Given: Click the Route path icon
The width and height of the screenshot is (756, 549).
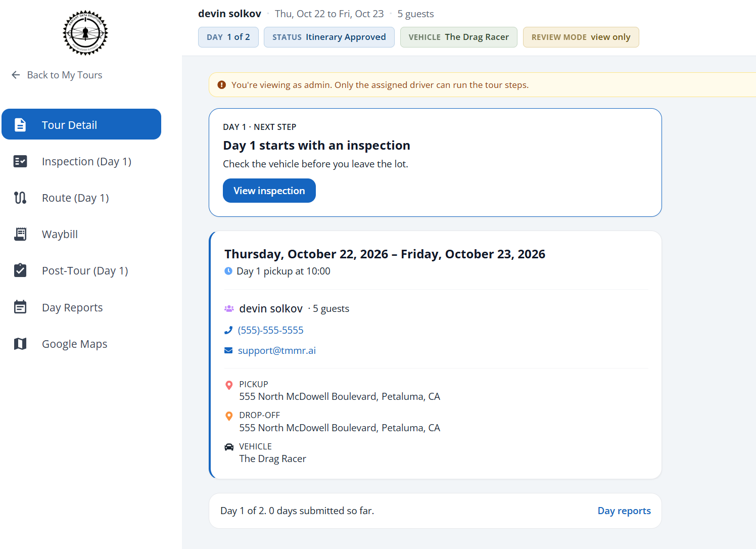Looking at the screenshot, I should coord(20,198).
